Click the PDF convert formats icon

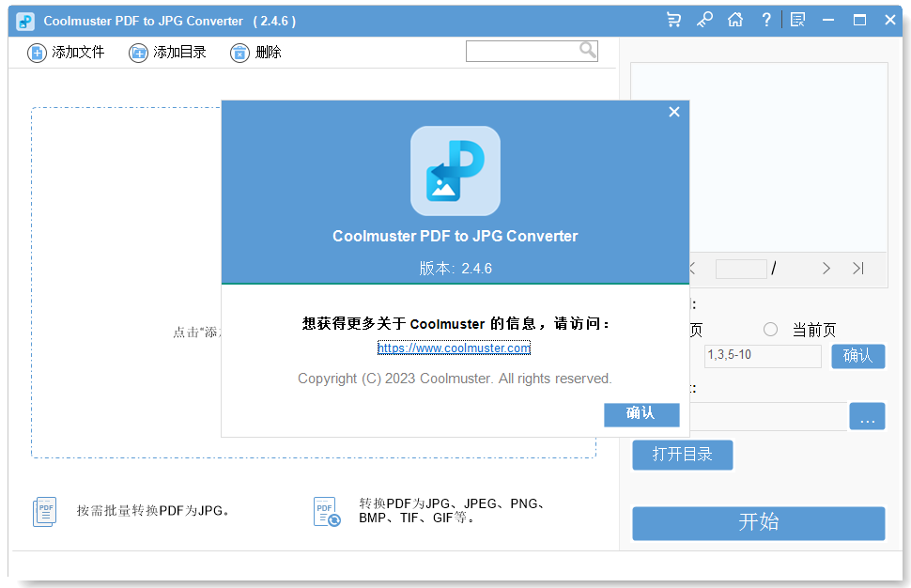[x=327, y=511]
